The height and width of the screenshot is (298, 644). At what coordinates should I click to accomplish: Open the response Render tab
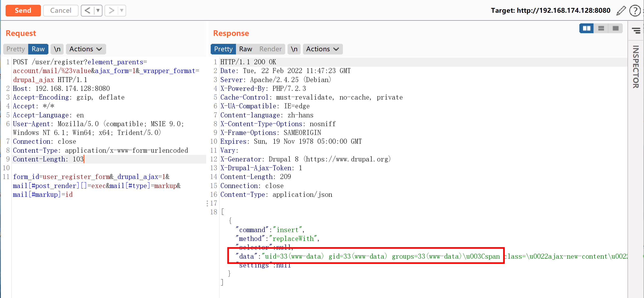click(x=270, y=49)
